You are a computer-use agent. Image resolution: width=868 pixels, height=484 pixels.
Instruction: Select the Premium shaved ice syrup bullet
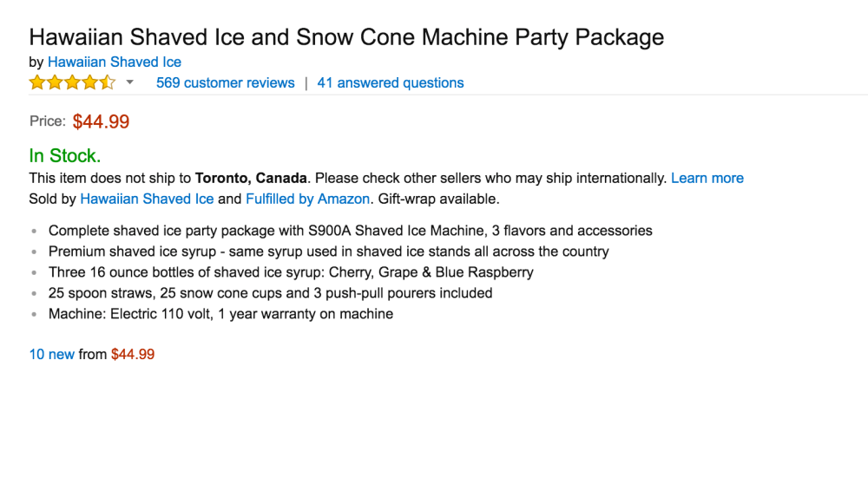[328, 252]
